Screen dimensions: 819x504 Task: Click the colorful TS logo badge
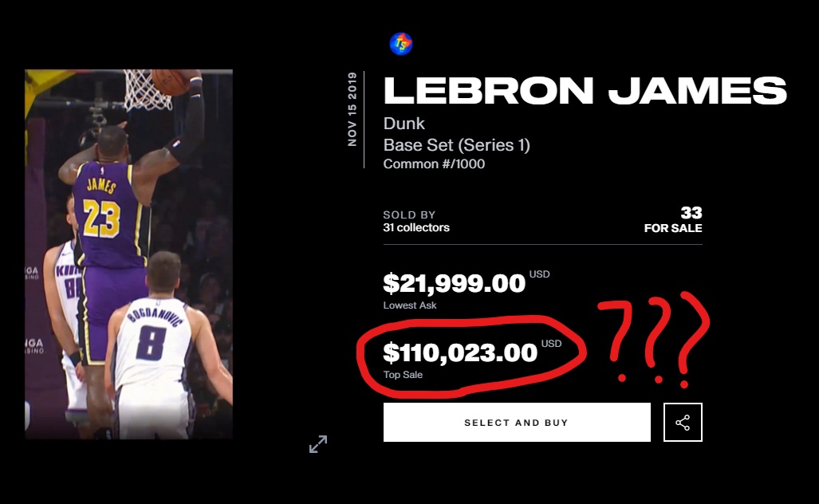[401, 44]
